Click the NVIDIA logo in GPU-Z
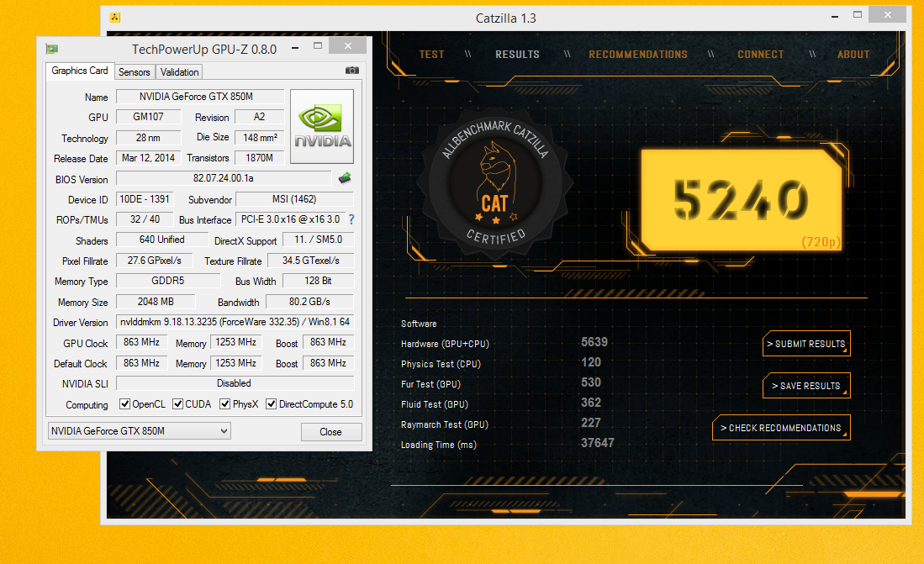The height and width of the screenshot is (564, 924). pyautogui.click(x=322, y=126)
